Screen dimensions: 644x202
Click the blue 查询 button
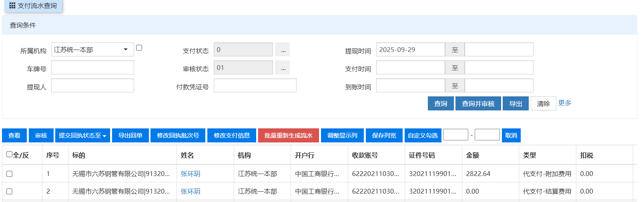(441, 104)
